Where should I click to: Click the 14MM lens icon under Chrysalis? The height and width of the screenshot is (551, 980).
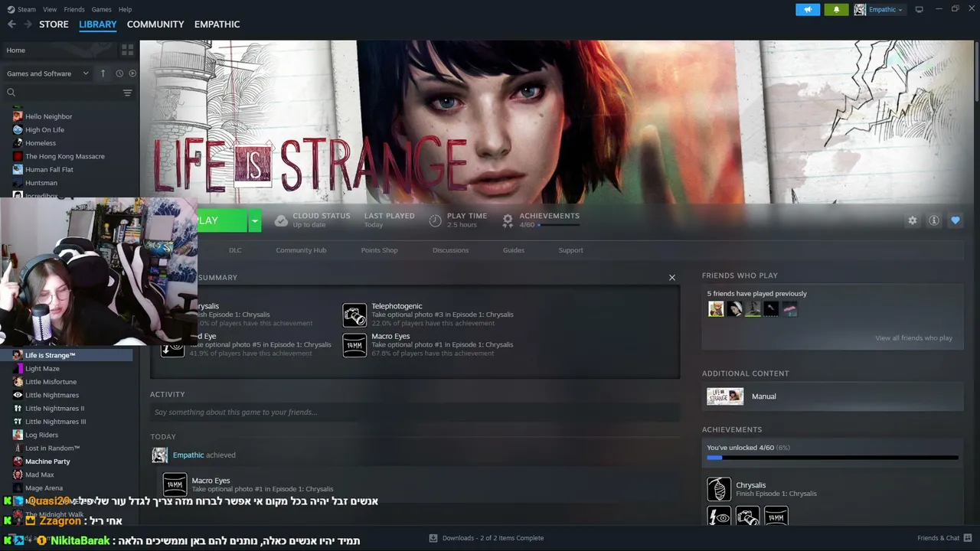tap(776, 517)
